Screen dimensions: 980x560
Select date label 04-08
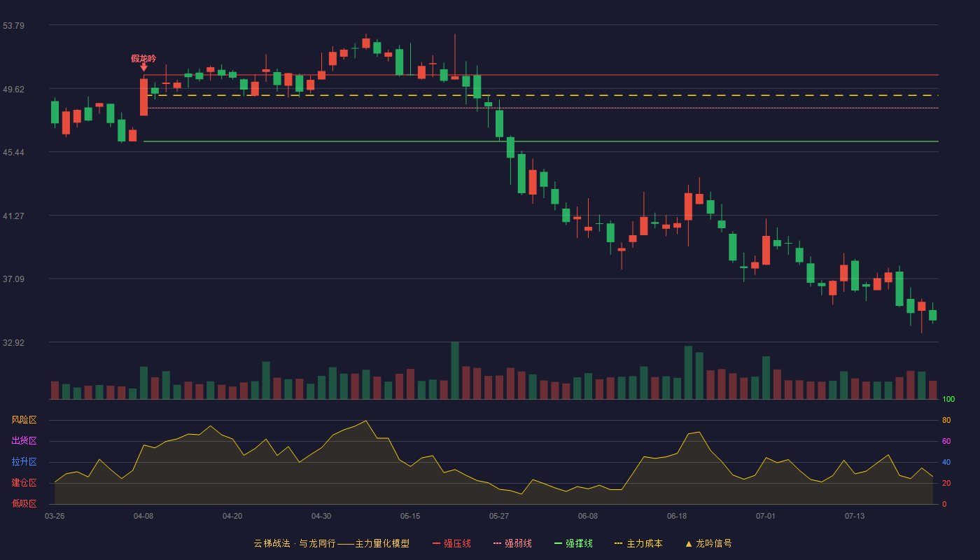pyautogui.click(x=143, y=516)
